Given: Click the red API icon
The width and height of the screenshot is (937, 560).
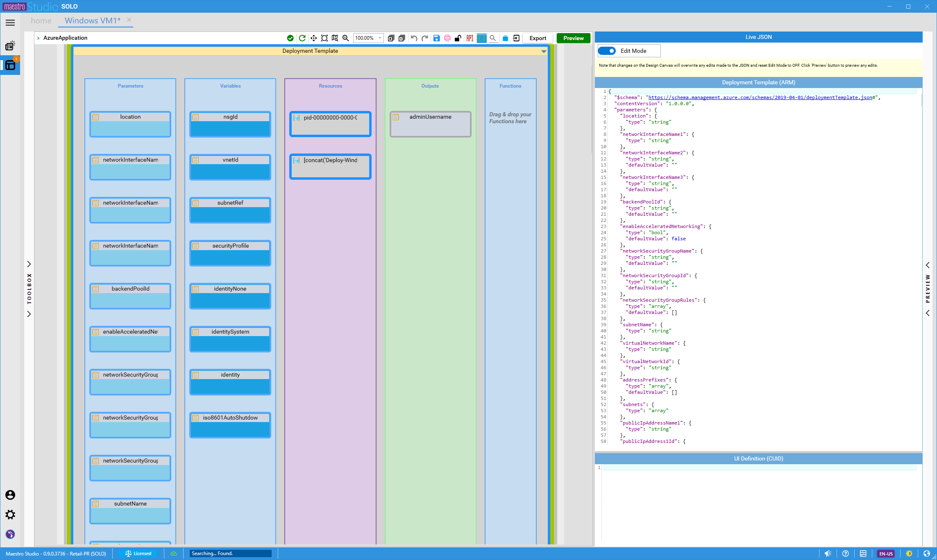Looking at the screenshot, I should pyautogui.click(x=470, y=38).
